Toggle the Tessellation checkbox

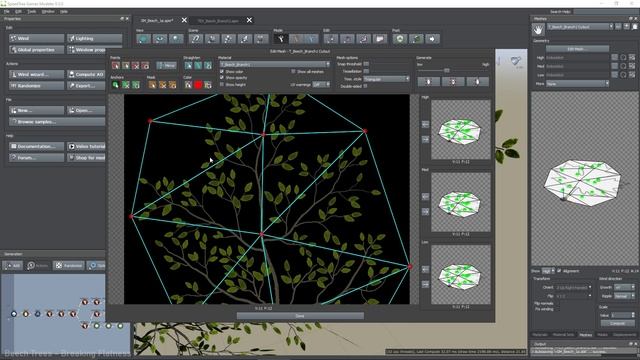366,71
